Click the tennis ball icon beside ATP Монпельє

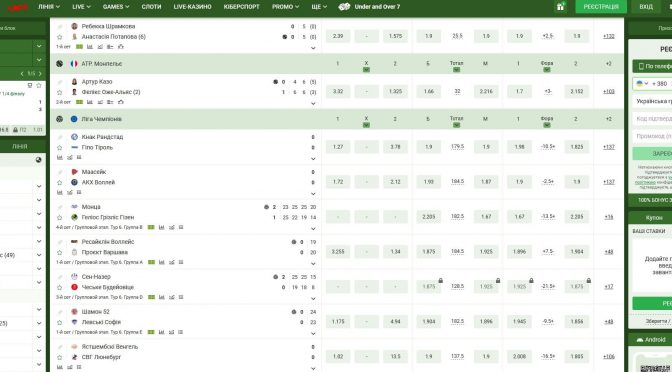(60, 64)
